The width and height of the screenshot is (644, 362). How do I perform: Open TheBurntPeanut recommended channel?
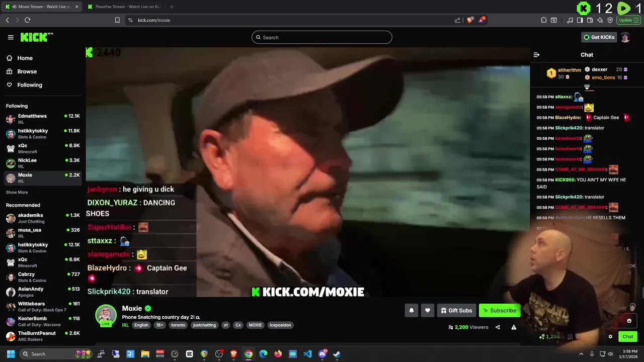43,336
